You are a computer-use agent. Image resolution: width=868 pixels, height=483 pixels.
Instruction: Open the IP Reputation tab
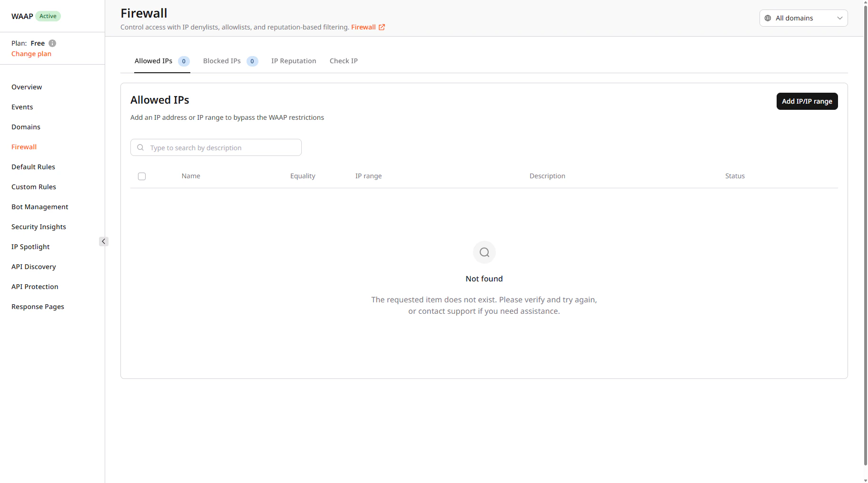coord(294,61)
